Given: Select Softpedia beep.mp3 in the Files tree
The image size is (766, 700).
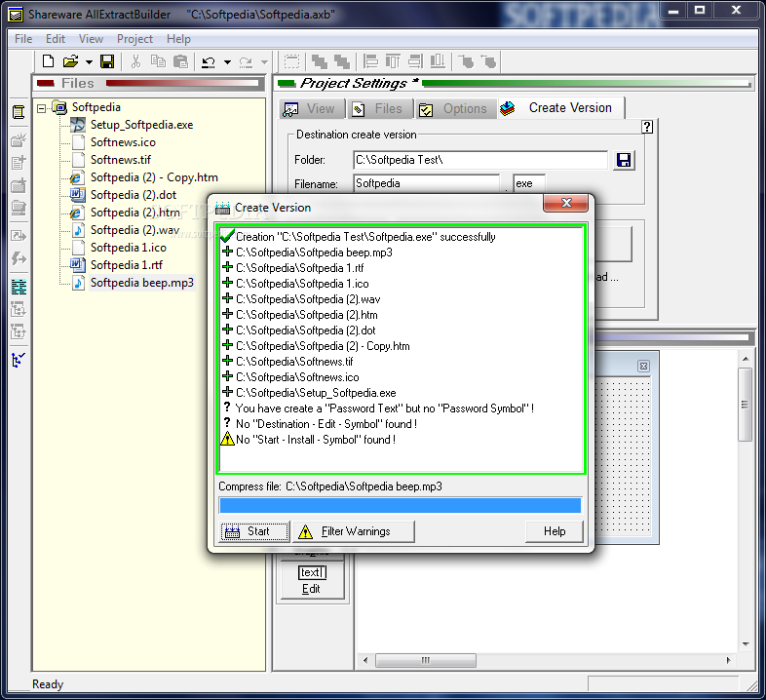Looking at the screenshot, I should 141,283.
